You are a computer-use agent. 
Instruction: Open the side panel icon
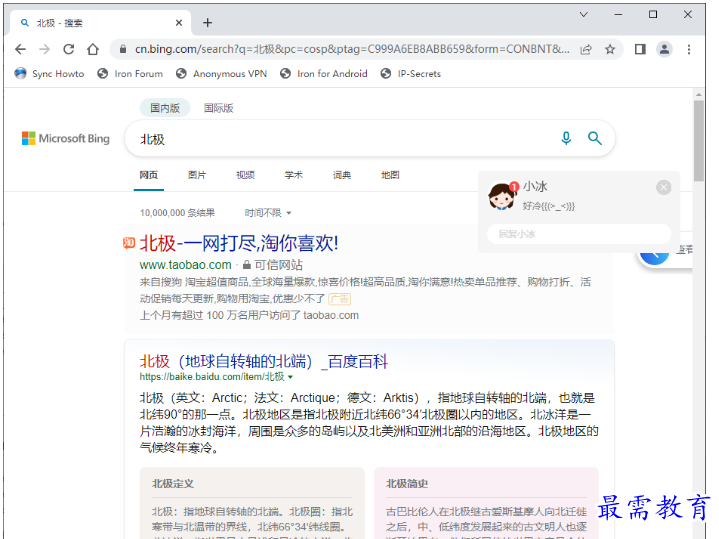pos(640,49)
